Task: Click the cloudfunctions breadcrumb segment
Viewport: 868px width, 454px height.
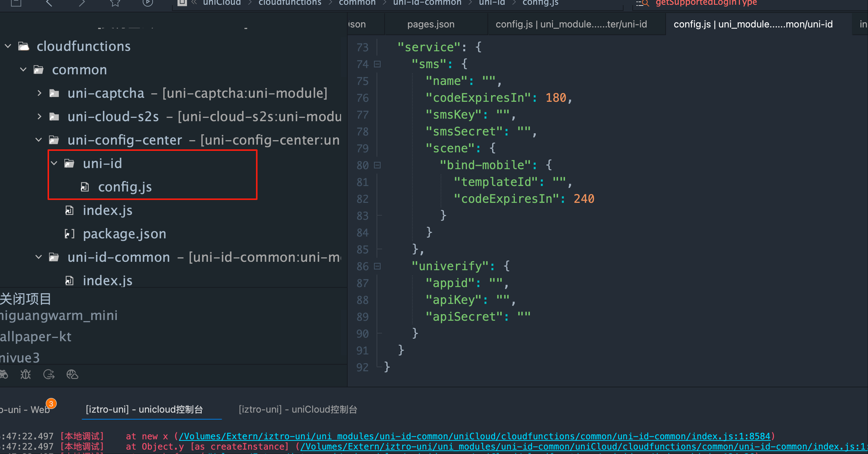Action: click(x=290, y=3)
